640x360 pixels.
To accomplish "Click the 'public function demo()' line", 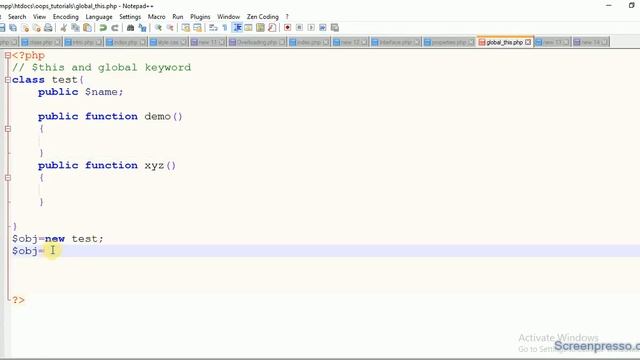I will (x=110, y=116).
